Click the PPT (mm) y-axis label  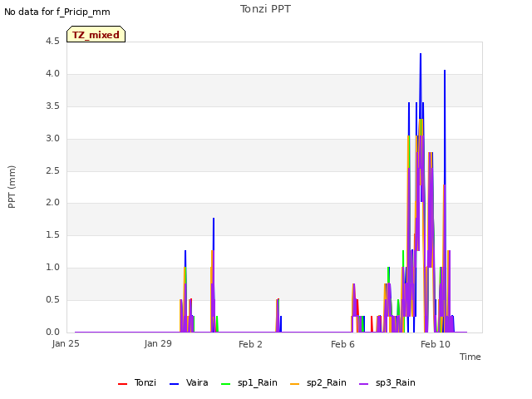point(12,186)
